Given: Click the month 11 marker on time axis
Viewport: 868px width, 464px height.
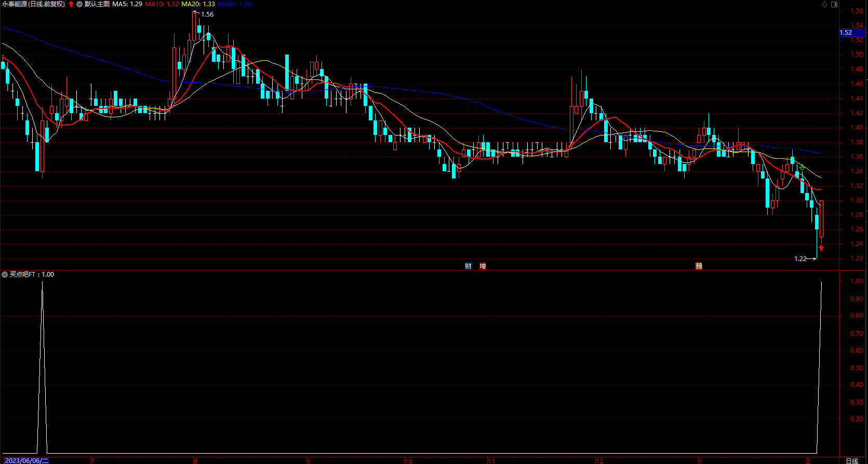Looking at the screenshot, I should click(x=491, y=460).
